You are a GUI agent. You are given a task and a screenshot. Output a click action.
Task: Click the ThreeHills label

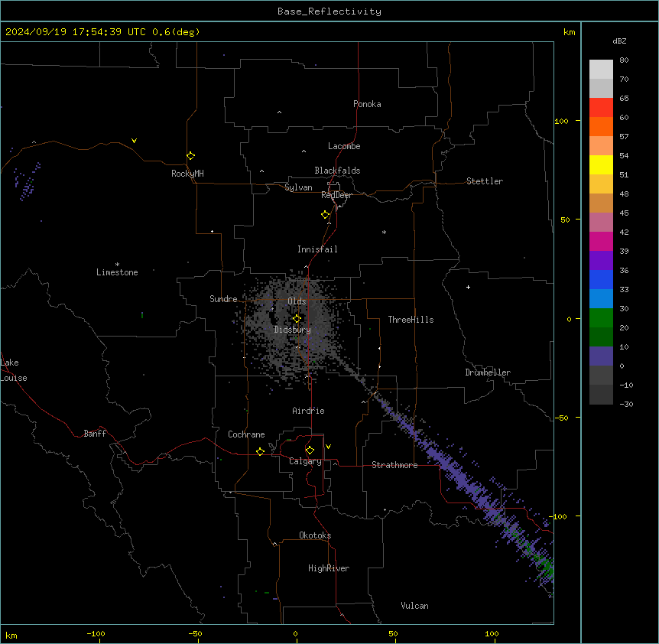411,320
